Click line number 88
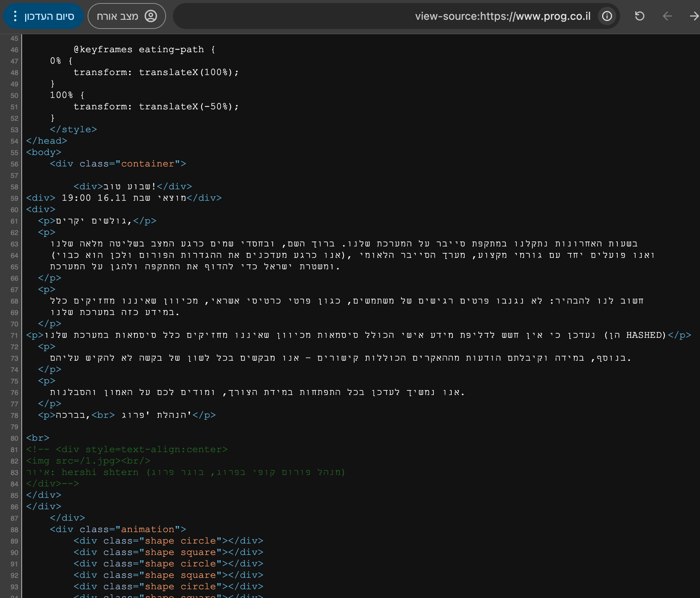The width and height of the screenshot is (700, 598). click(x=14, y=530)
